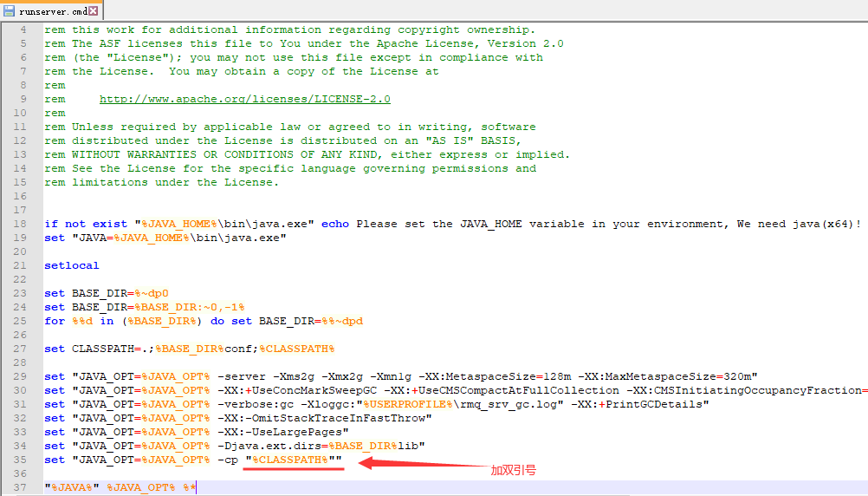This screenshot has height=496, width=868.
Task: Place cursor on the setlocal command
Action: point(72,265)
